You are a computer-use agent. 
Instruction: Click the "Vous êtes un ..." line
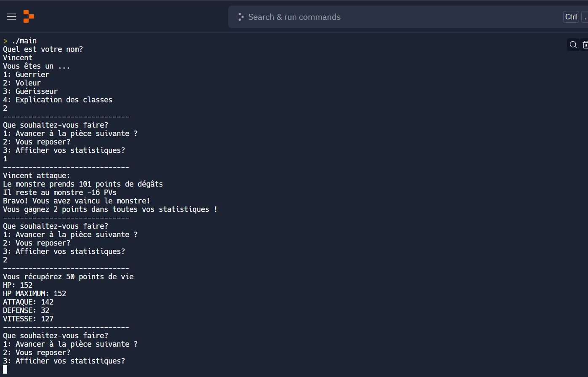click(x=37, y=66)
